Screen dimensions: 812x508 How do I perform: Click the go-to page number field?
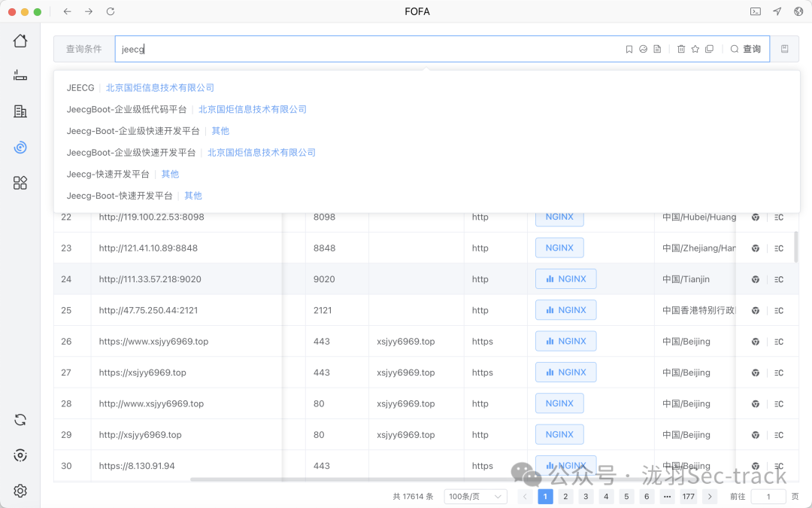pos(768,497)
